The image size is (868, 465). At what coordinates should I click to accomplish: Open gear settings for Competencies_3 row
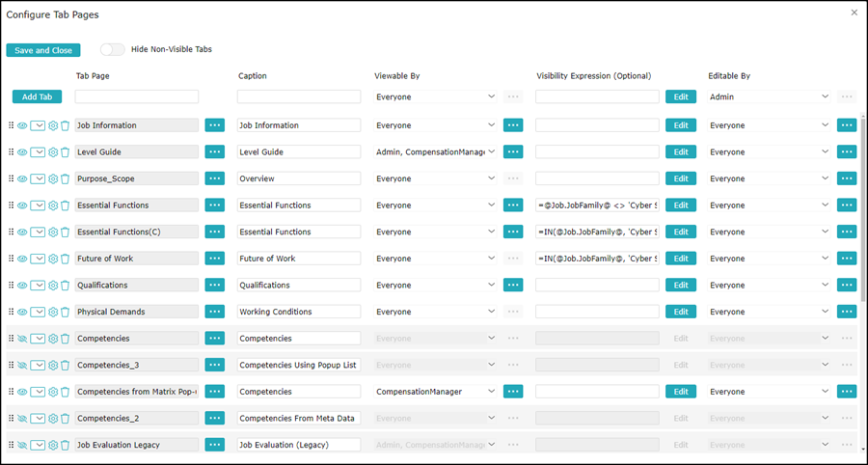53,366
